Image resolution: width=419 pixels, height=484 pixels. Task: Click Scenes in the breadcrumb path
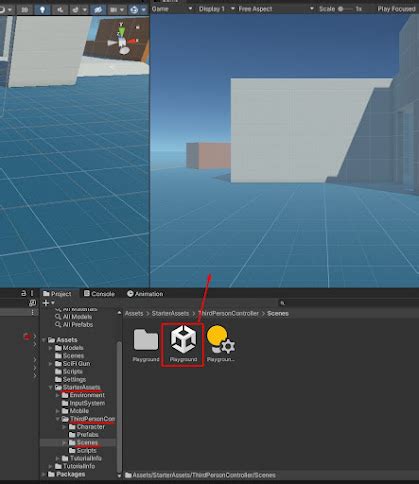(x=278, y=313)
